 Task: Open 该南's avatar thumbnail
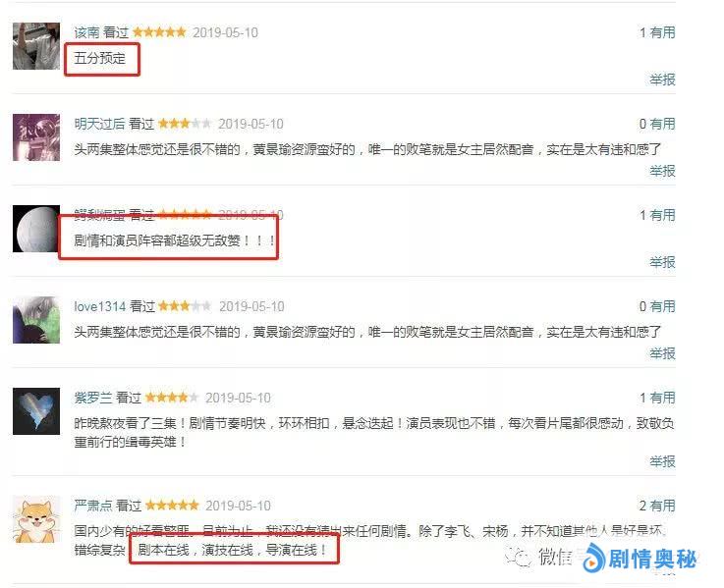point(36,46)
